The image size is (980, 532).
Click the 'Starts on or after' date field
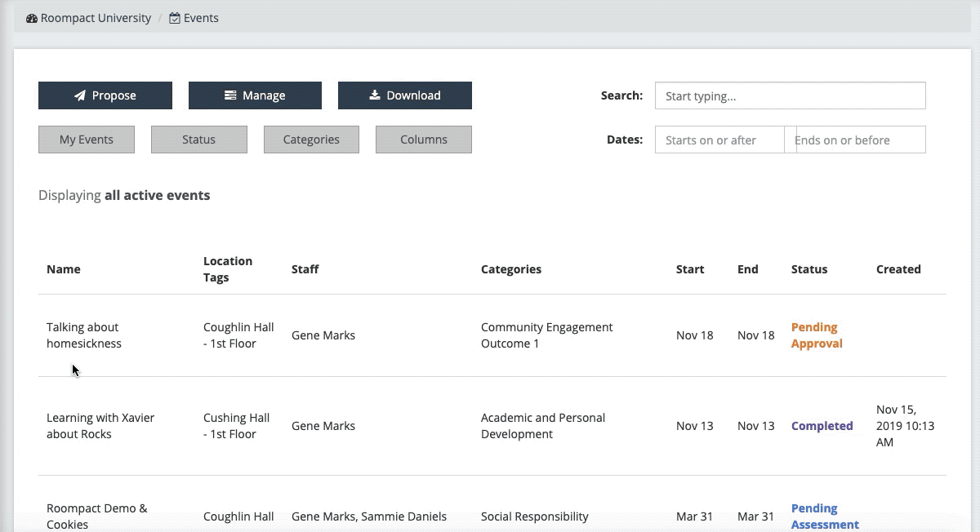(x=719, y=140)
